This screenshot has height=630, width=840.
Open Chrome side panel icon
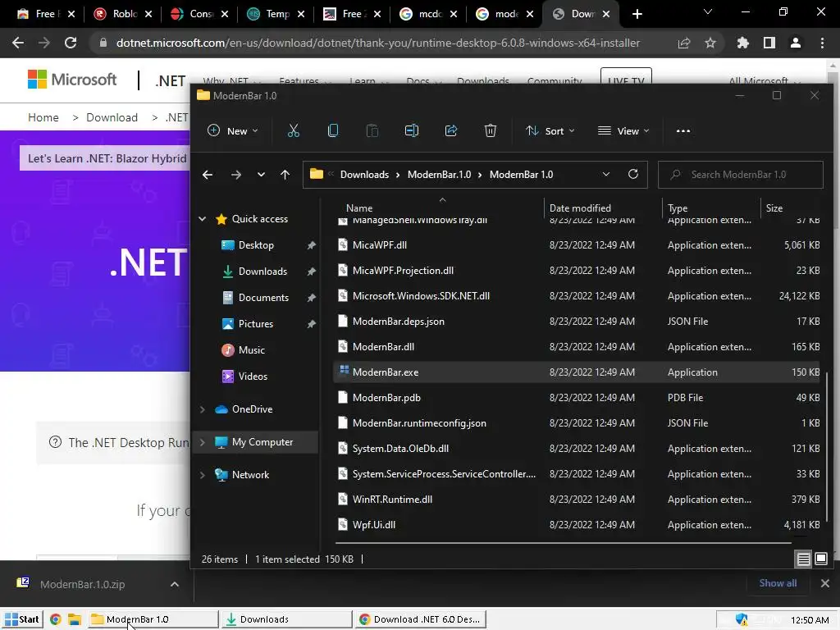tap(769, 43)
